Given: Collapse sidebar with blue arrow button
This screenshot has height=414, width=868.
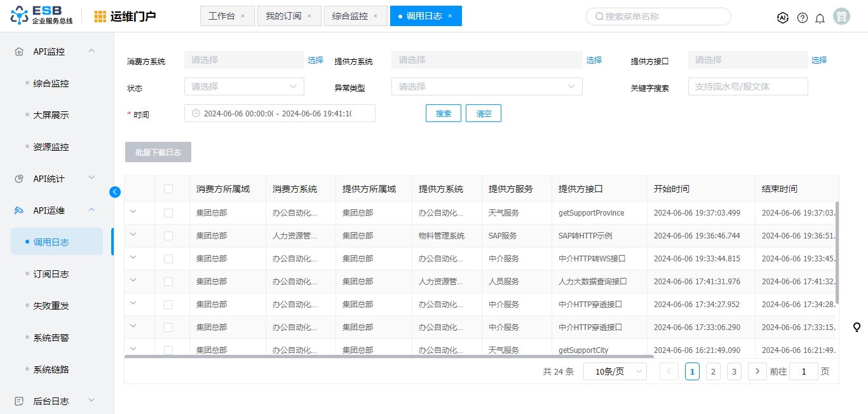Looking at the screenshot, I should pyautogui.click(x=115, y=192).
